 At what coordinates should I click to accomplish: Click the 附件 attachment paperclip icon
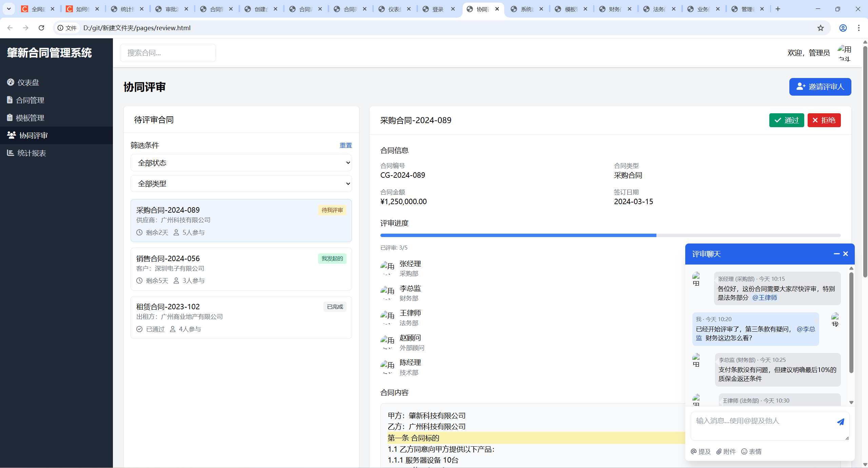coord(719,451)
